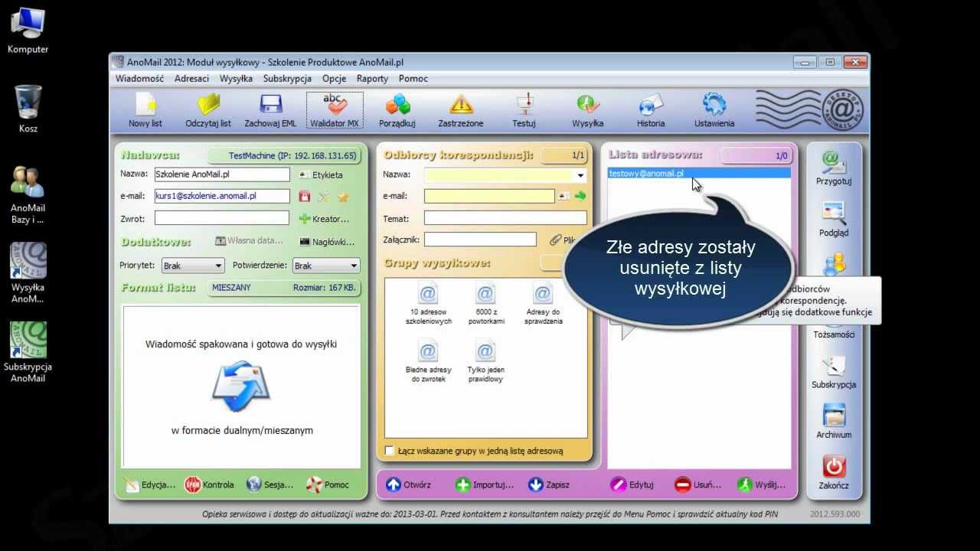Click the sender e-mail field

[222, 196]
